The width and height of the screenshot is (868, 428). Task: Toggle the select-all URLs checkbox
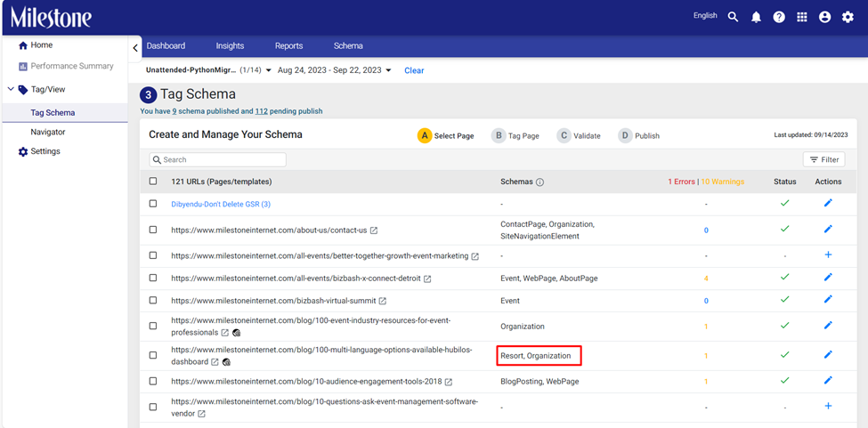click(x=153, y=181)
